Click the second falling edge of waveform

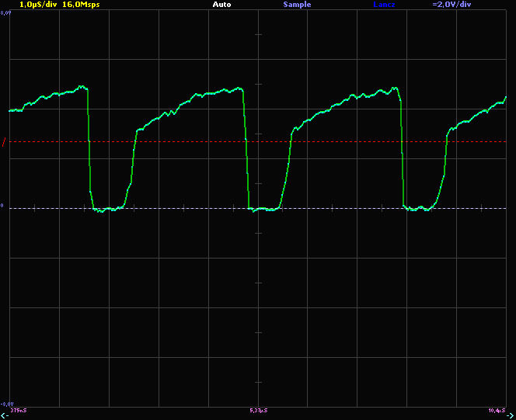[247, 148]
